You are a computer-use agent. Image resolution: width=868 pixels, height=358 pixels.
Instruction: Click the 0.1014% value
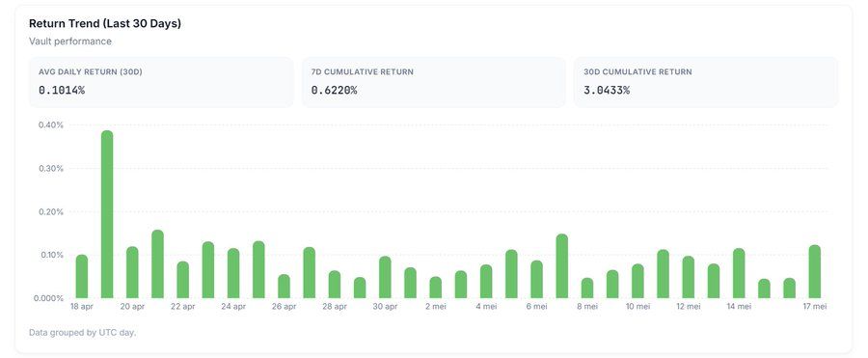62,91
